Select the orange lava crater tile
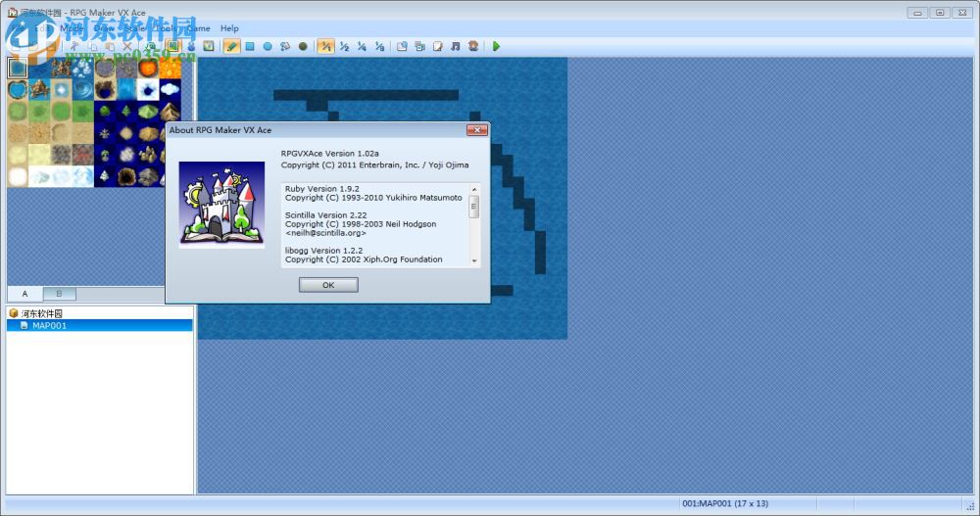Viewport: 980px width, 516px height. click(x=148, y=69)
